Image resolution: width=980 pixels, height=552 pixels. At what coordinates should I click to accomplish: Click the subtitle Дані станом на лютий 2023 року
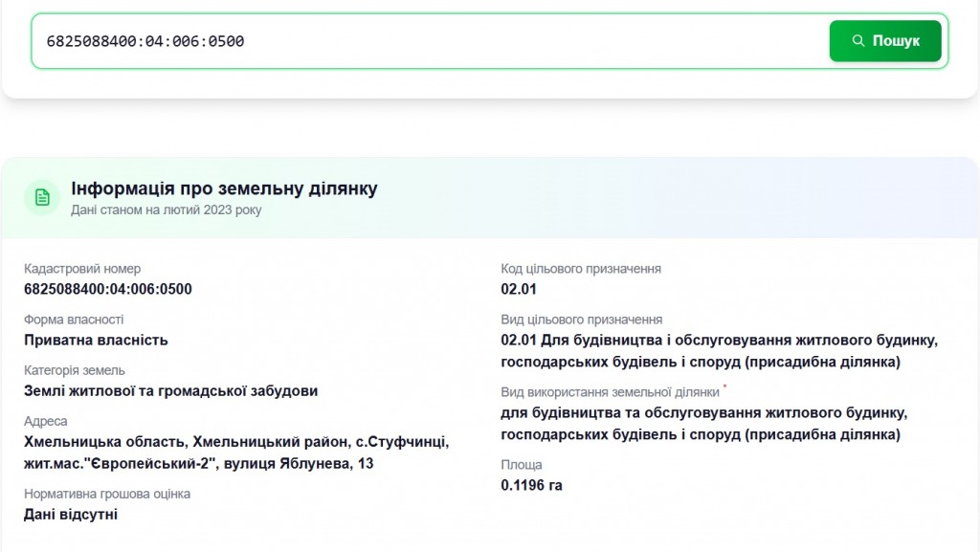coord(166,210)
